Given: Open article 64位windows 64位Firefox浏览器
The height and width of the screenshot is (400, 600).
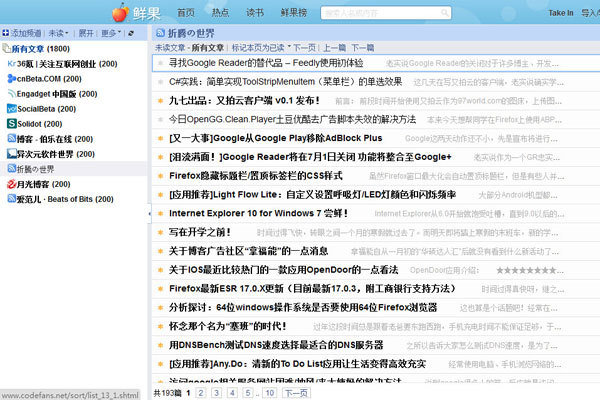Looking at the screenshot, I should click(303, 307).
